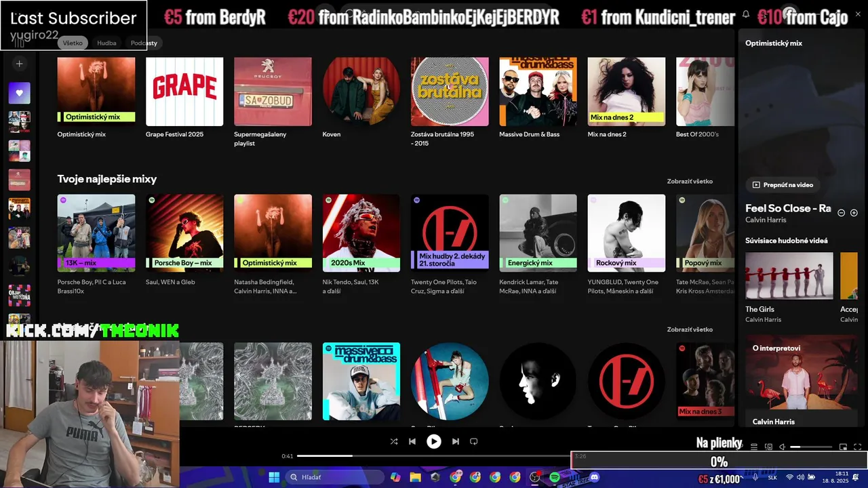Click the plus create button in sidebar
Image resolution: width=868 pixels, height=488 pixels.
pyautogui.click(x=20, y=64)
